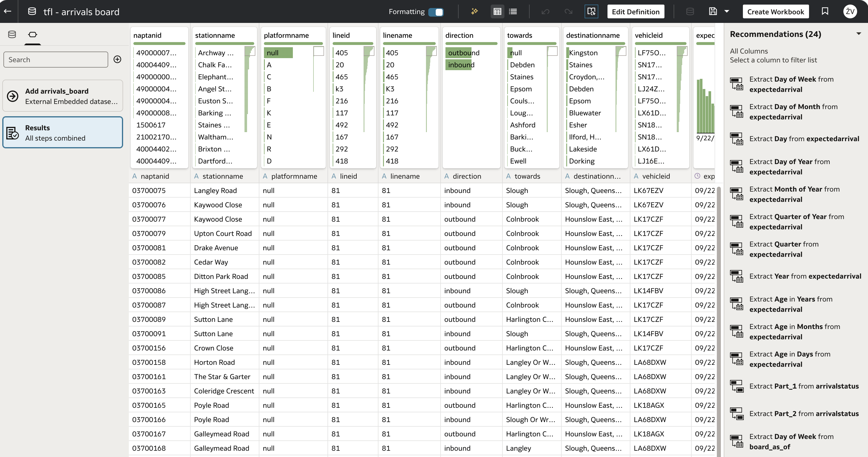Screen dimensions: 868x457
Task: Save the dataset with the disk icon
Action: pos(713,11)
